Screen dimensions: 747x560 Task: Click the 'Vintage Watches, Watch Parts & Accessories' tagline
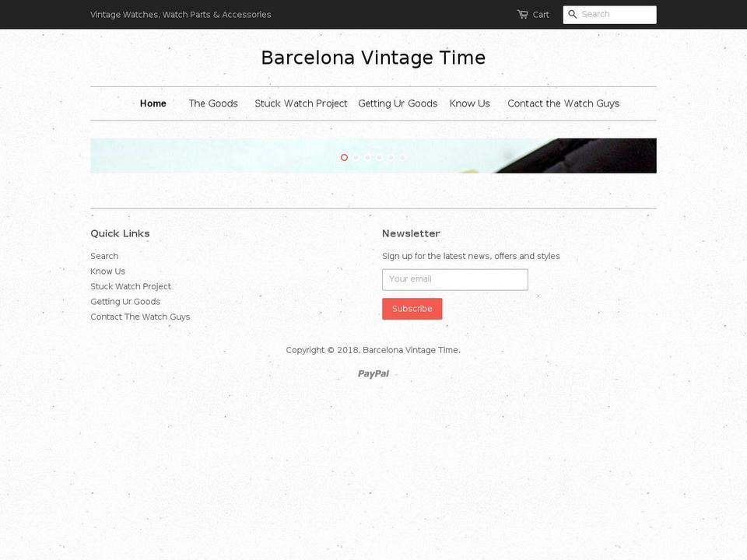pos(181,15)
